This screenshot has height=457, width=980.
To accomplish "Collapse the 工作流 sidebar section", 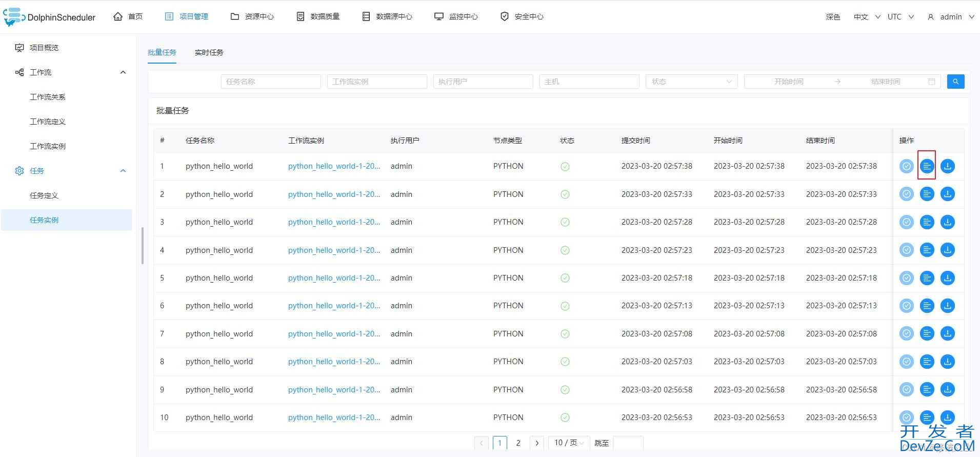I will coord(123,72).
